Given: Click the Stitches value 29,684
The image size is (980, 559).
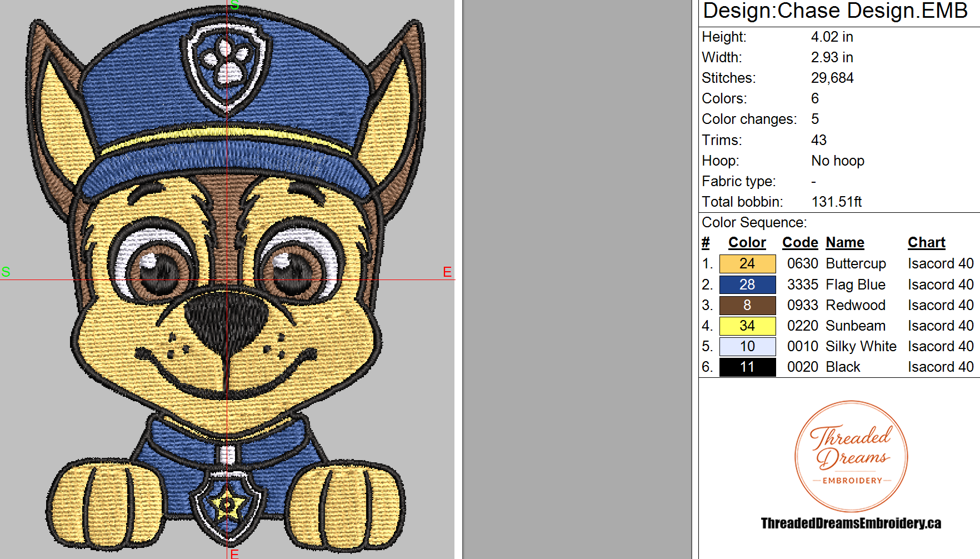Looking at the screenshot, I should 832,78.
